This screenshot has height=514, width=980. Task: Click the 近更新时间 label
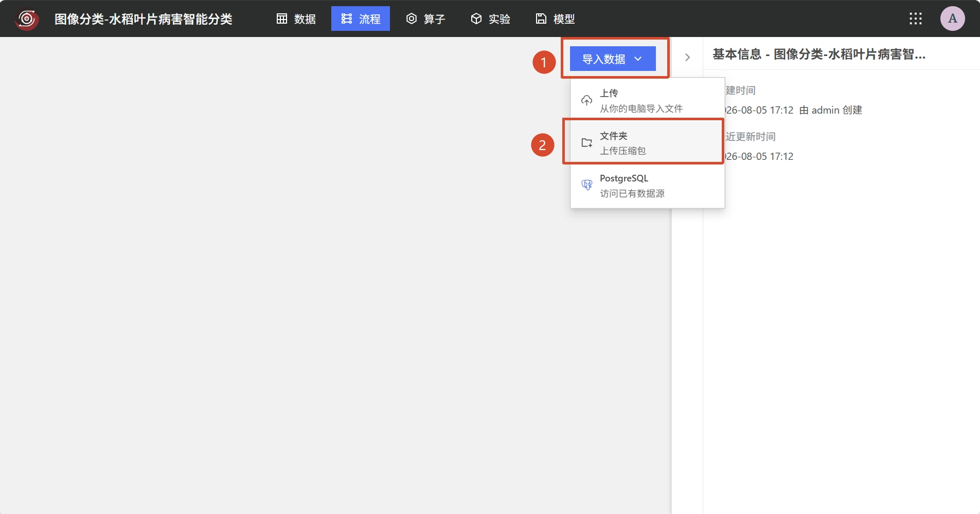[751, 137]
